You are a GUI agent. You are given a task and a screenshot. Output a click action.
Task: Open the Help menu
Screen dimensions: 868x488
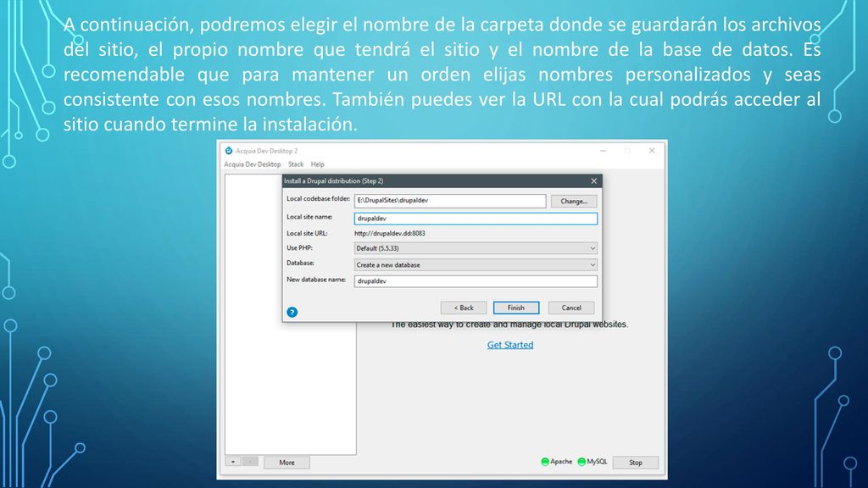317,164
